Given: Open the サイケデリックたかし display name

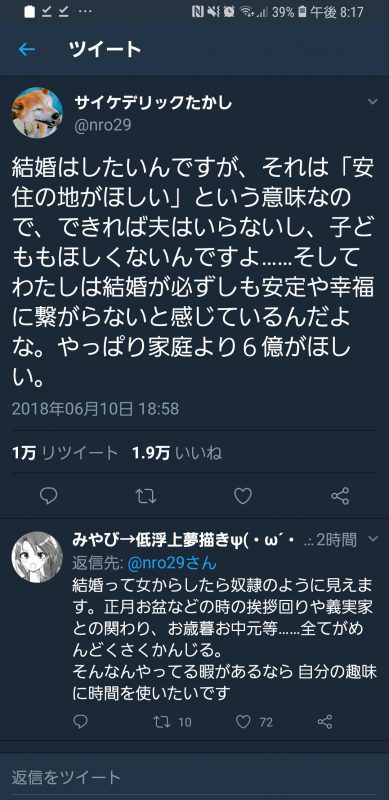Looking at the screenshot, I should (x=153, y=103).
